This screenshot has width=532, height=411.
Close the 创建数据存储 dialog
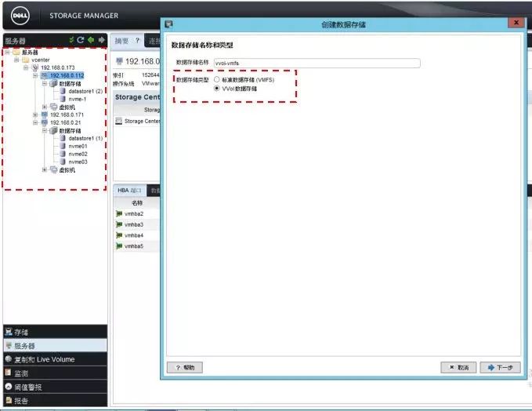pos(516,23)
